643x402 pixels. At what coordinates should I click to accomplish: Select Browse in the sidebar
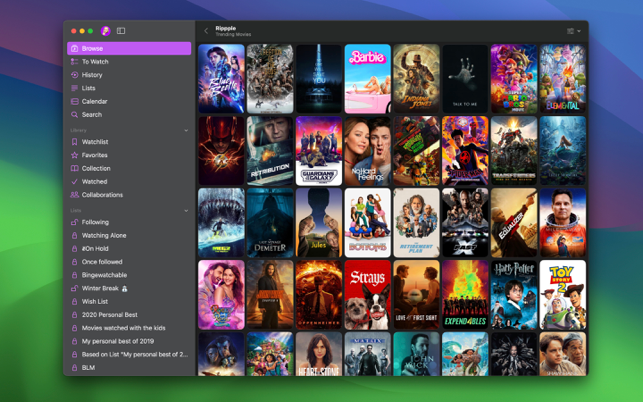click(129, 48)
